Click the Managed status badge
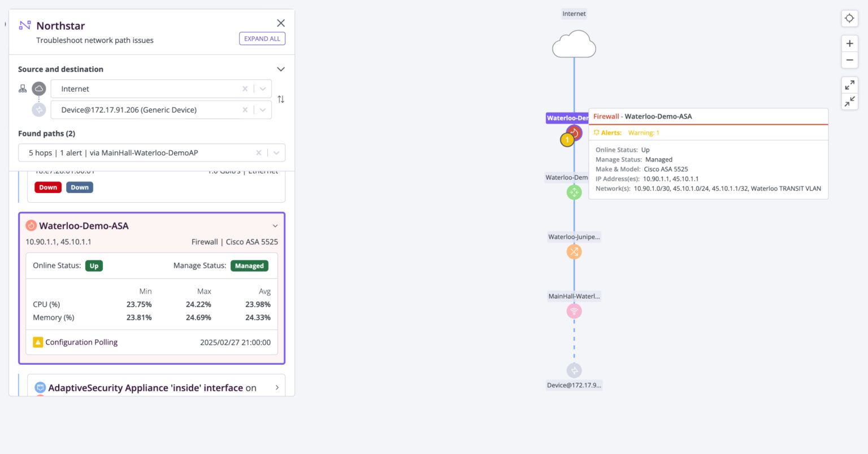868x454 pixels. pos(249,265)
